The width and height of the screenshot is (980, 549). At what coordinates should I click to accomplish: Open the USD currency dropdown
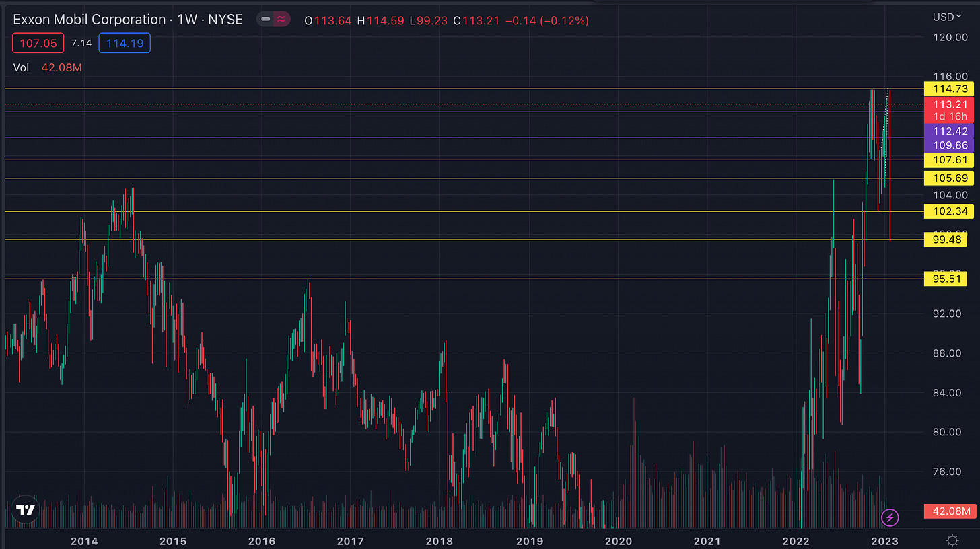point(947,17)
